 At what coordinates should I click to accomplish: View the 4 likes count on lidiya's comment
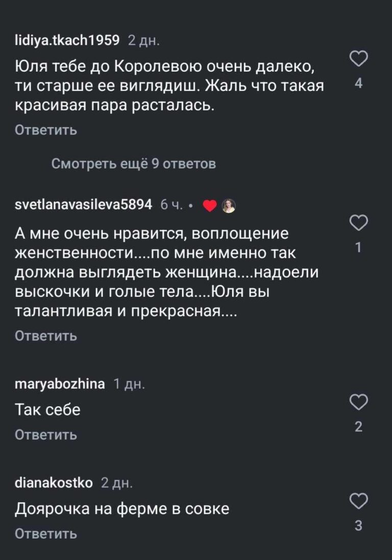(358, 83)
